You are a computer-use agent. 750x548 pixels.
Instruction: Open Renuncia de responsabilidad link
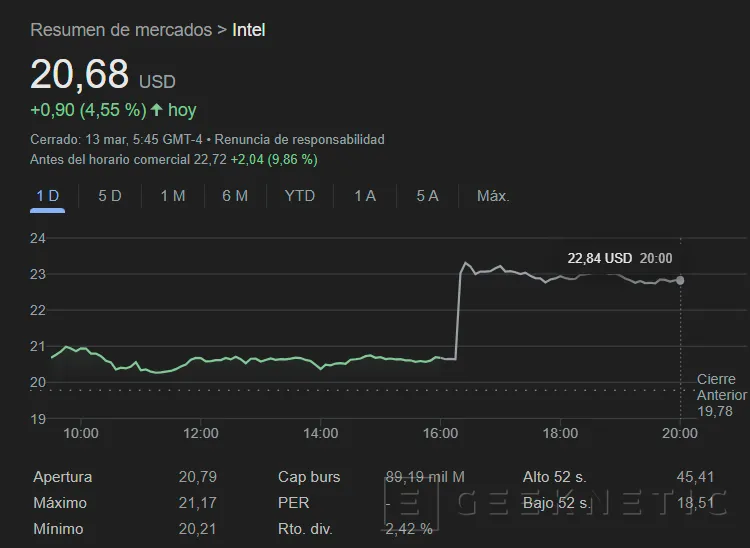click(x=299, y=139)
